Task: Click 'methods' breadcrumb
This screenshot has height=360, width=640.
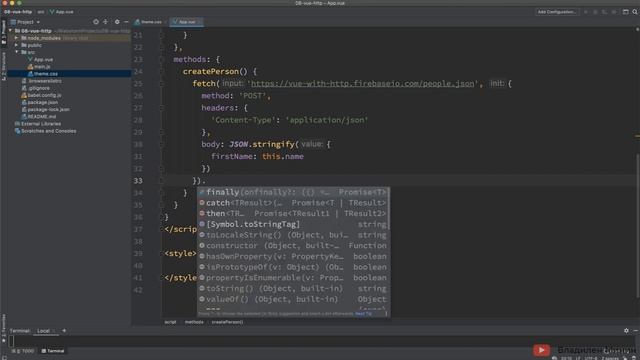Action: pyautogui.click(x=194, y=322)
